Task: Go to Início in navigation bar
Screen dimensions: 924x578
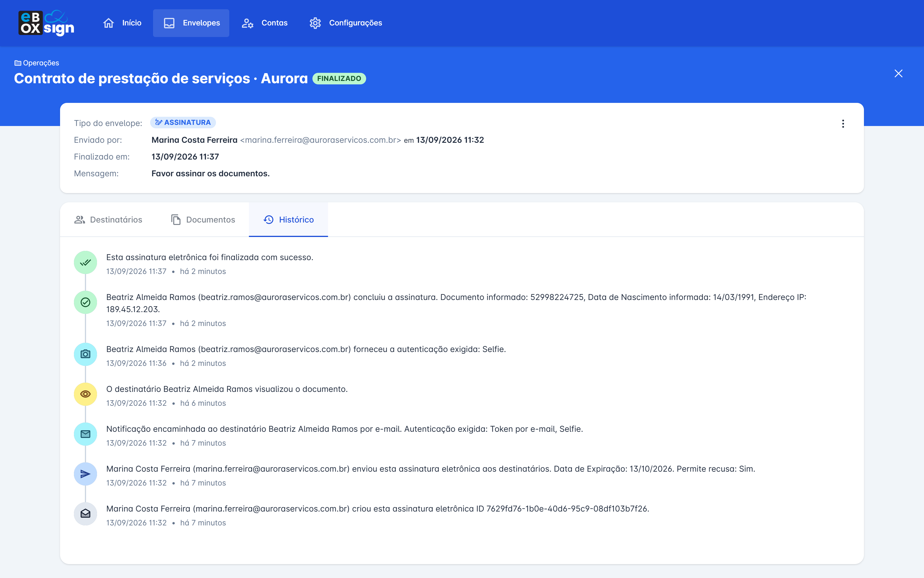Action: [122, 23]
